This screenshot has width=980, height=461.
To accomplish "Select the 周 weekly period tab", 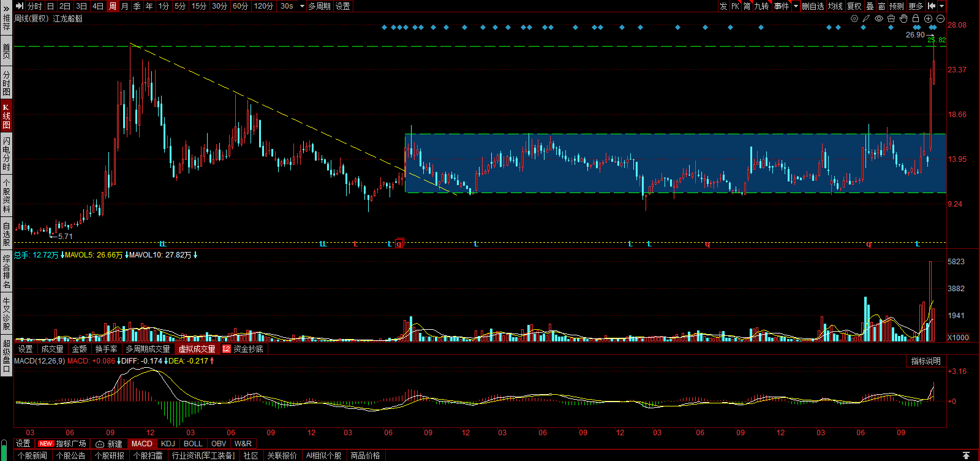I will pyautogui.click(x=113, y=6).
